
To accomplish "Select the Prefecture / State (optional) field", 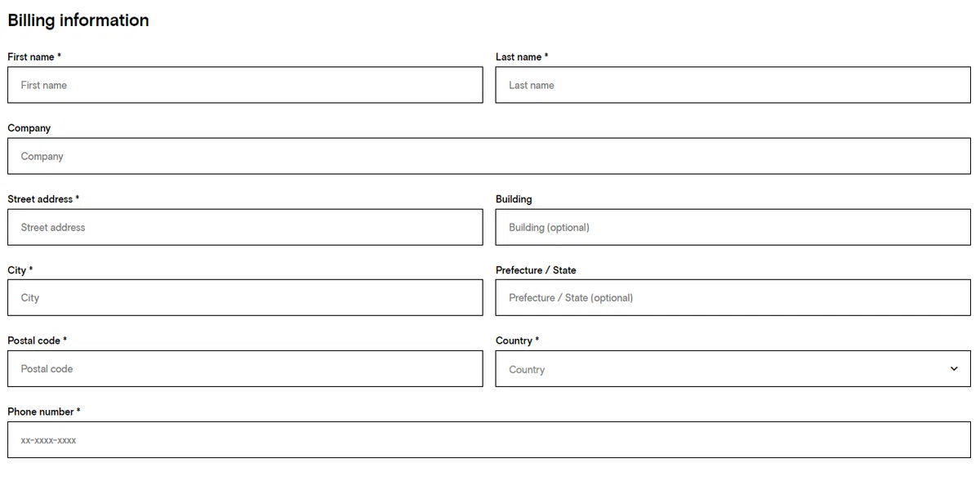I will click(x=733, y=298).
